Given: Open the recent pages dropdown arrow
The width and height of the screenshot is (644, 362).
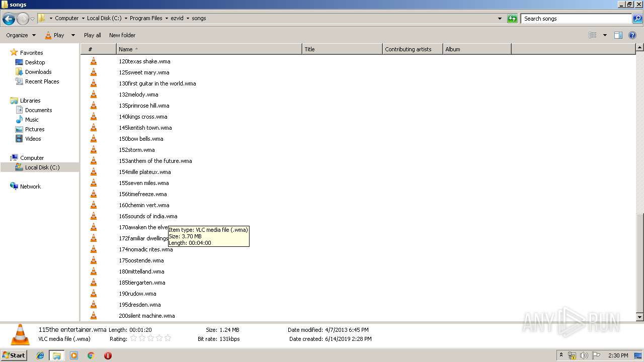Looking at the screenshot, I should (x=33, y=19).
